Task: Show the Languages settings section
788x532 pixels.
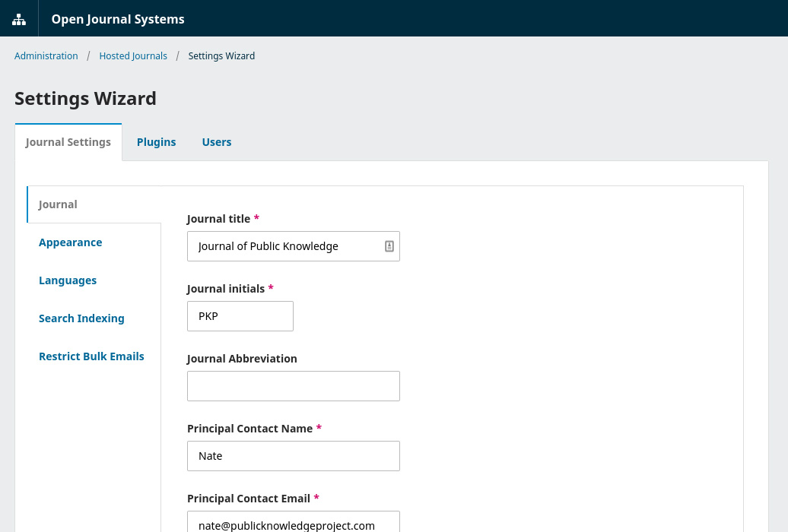Action: [68, 280]
